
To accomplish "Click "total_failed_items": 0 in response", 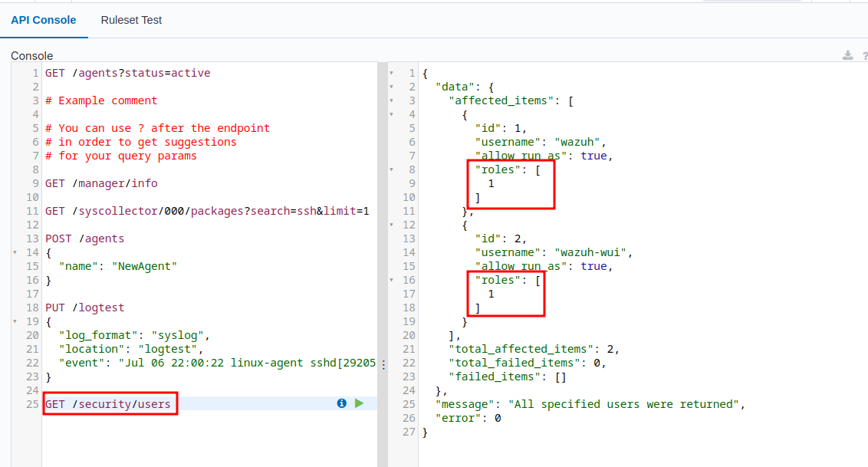I will 528,363.
